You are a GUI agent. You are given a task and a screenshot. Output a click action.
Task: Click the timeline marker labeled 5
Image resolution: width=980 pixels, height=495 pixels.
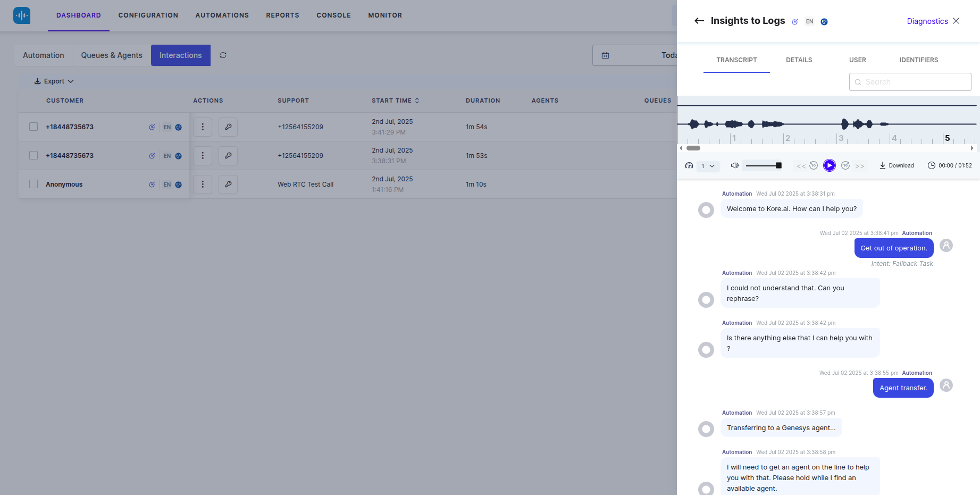(947, 138)
